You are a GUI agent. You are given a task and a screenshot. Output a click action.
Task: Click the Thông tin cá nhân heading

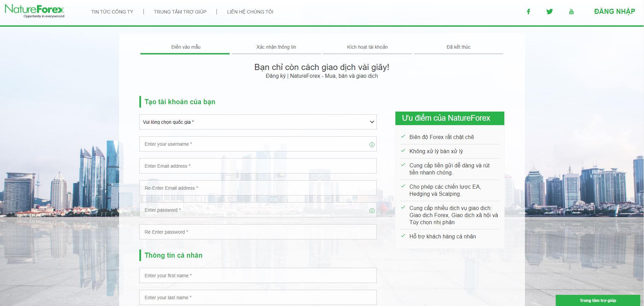(174, 255)
